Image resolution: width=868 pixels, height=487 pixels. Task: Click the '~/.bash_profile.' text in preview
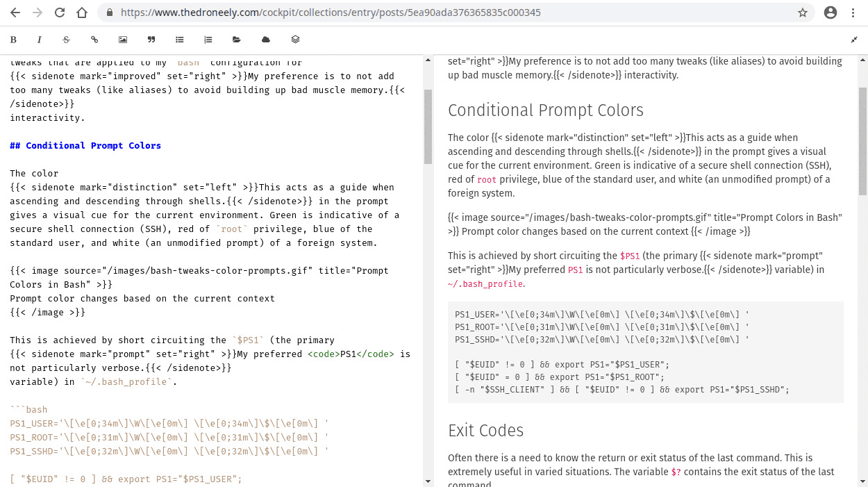tap(487, 283)
